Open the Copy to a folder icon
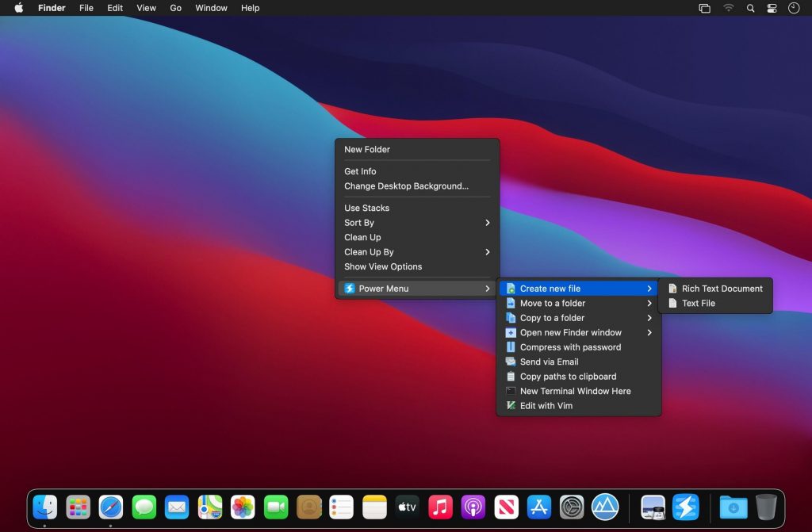 coord(510,318)
